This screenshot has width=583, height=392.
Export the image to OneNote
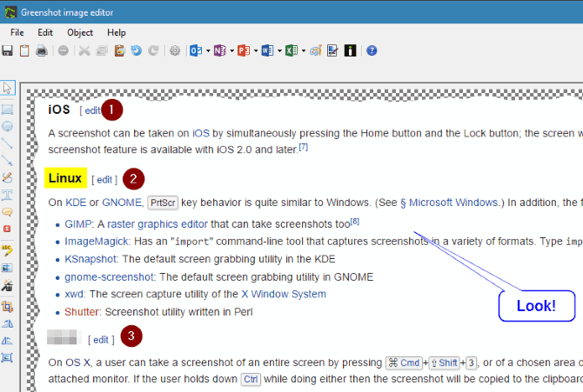pyautogui.click(x=220, y=50)
